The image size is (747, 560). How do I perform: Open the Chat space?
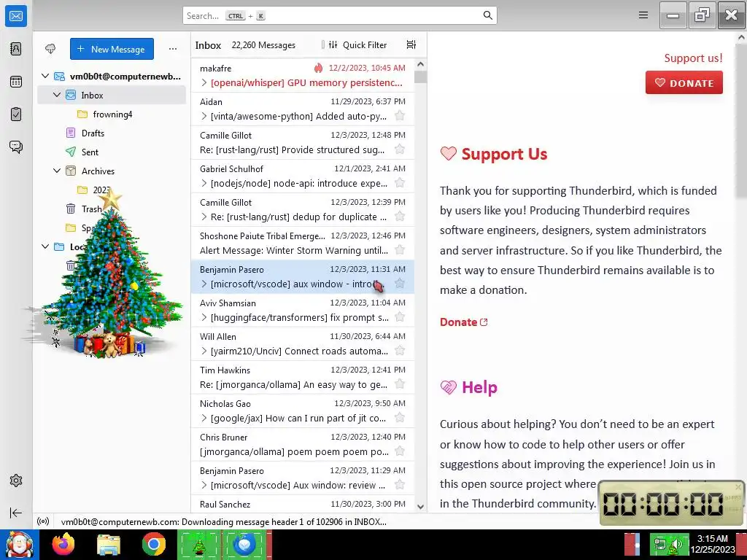16,147
